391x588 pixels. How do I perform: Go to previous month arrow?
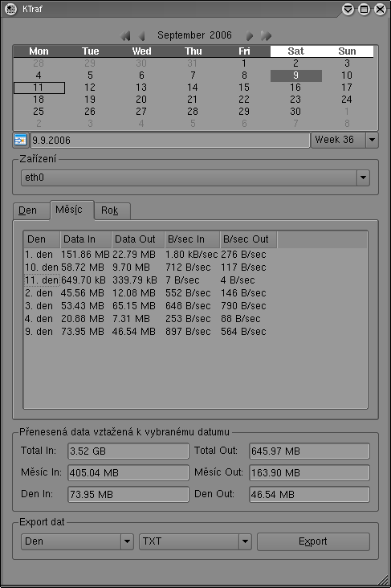pos(141,35)
